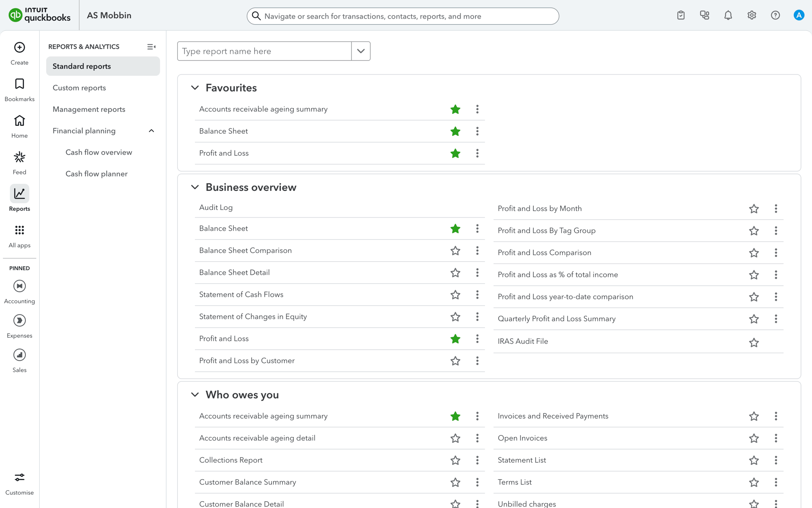The image size is (812, 508).
Task: Open the Feed icon
Action: (x=19, y=157)
